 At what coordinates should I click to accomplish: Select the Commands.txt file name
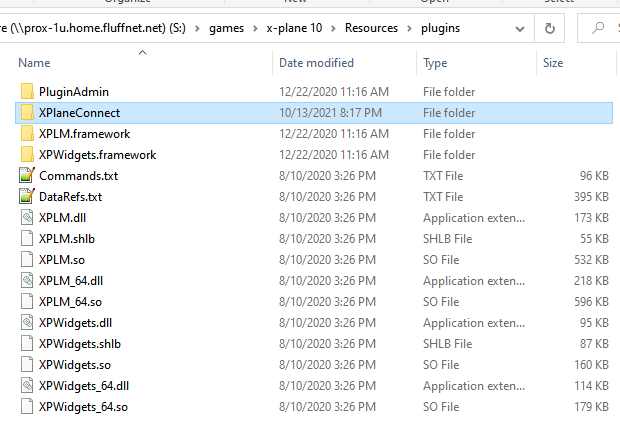[x=78, y=176]
